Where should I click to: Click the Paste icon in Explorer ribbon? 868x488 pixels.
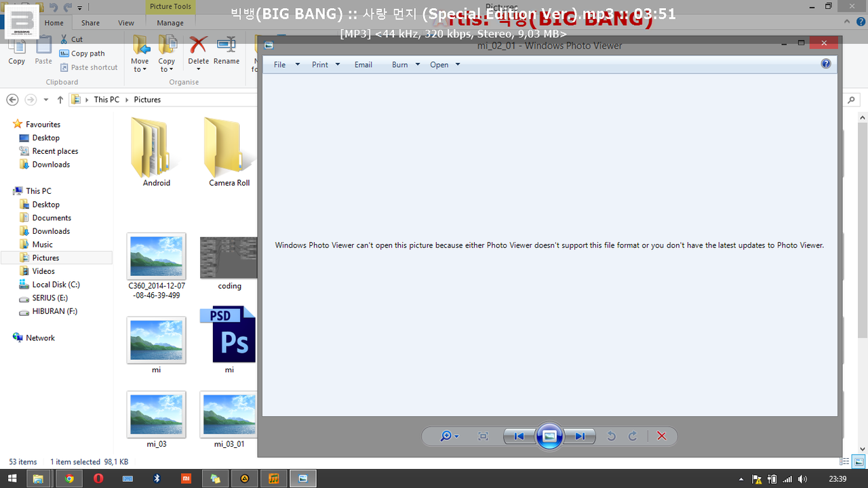click(x=43, y=50)
